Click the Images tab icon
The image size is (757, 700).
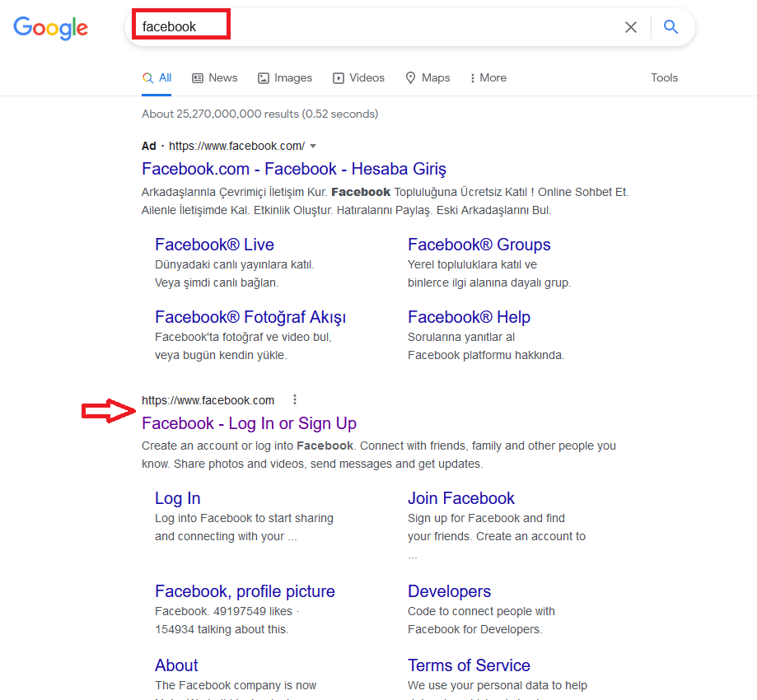(x=264, y=77)
